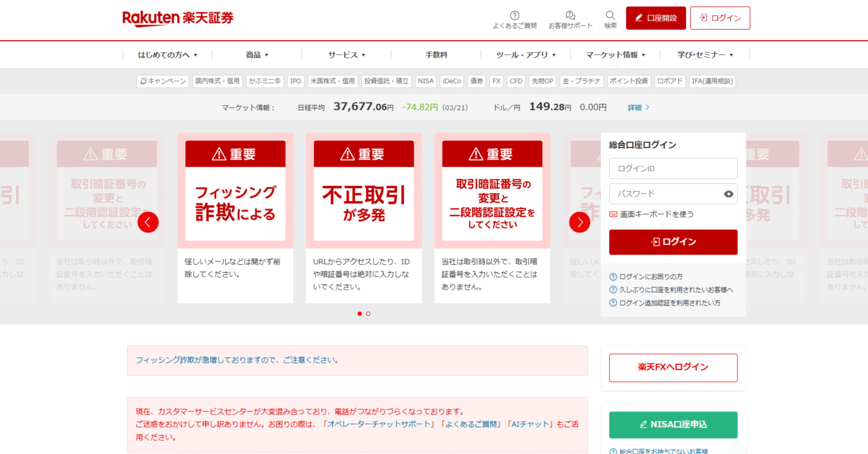Select the second carousel page dot

pos(368,314)
